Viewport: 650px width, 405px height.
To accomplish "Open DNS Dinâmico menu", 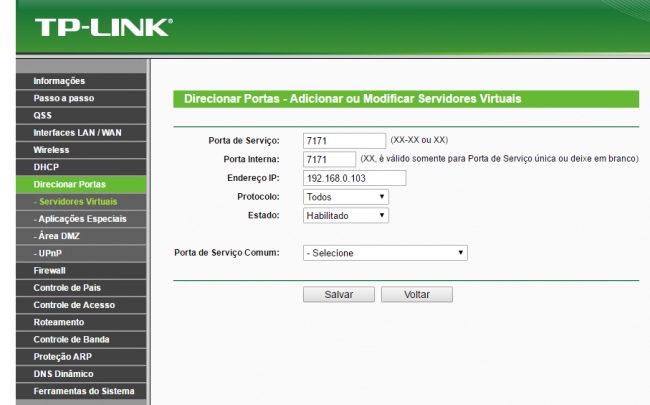I will click(81, 373).
